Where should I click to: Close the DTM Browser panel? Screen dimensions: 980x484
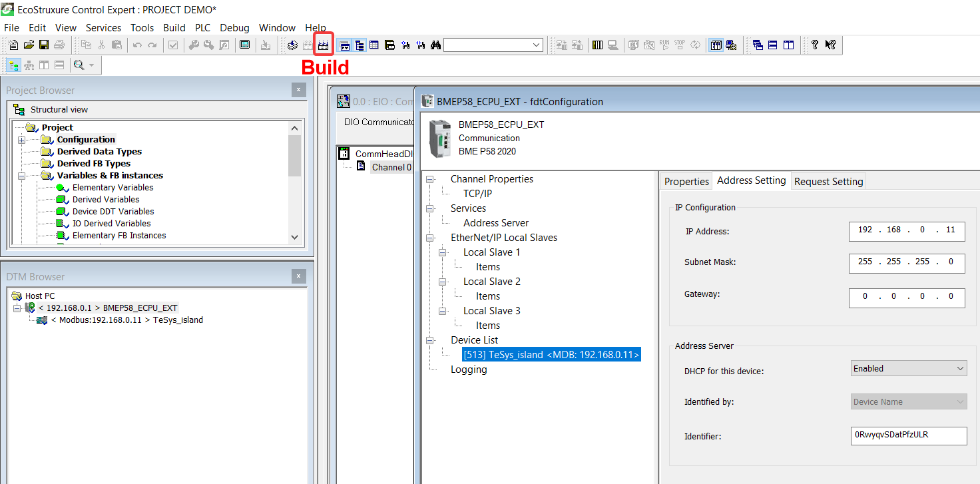point(298,276)
